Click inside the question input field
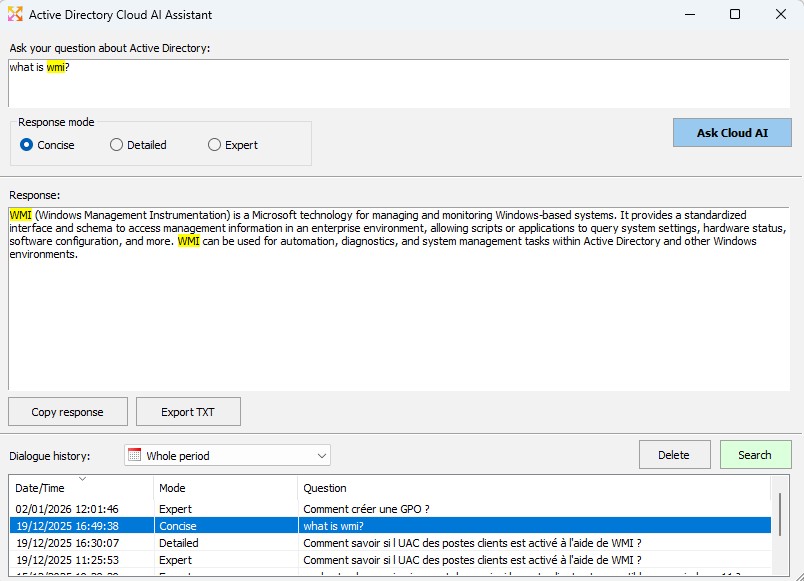804x581 pixels. pyautogui.click(x=400, y=85)
